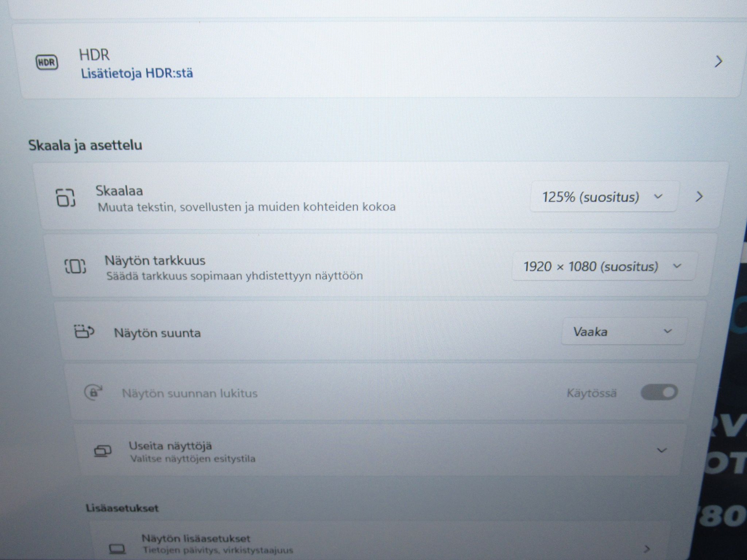This screenshot has width=747, height=560.
Task: Click the Useita näyttöjä row label
Action: 170,446
